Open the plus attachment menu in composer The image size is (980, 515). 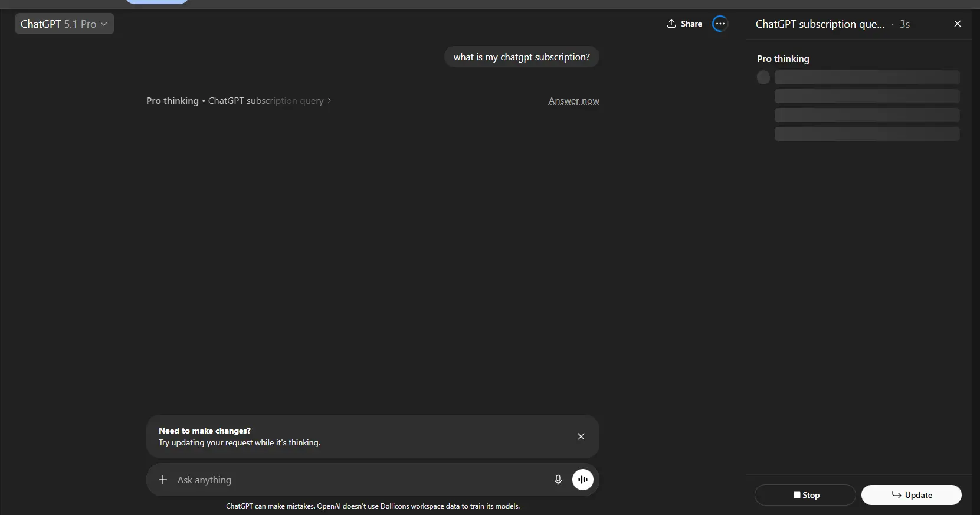tap(163, 480)
